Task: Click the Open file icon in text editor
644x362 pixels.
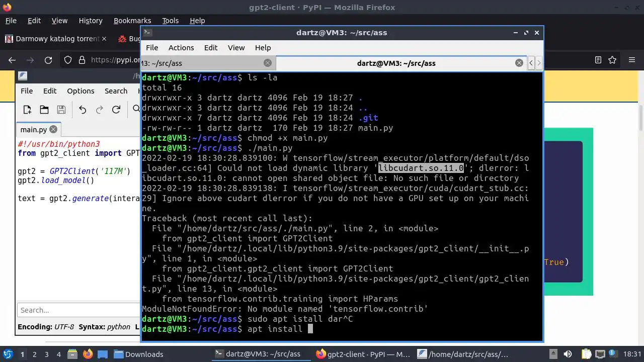Action: tap(44, 110)
